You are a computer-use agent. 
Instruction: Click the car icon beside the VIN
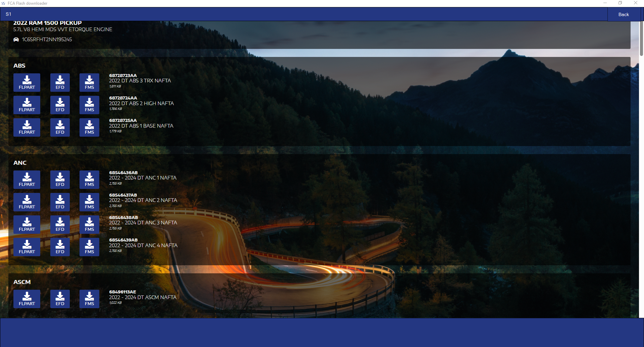16,40
